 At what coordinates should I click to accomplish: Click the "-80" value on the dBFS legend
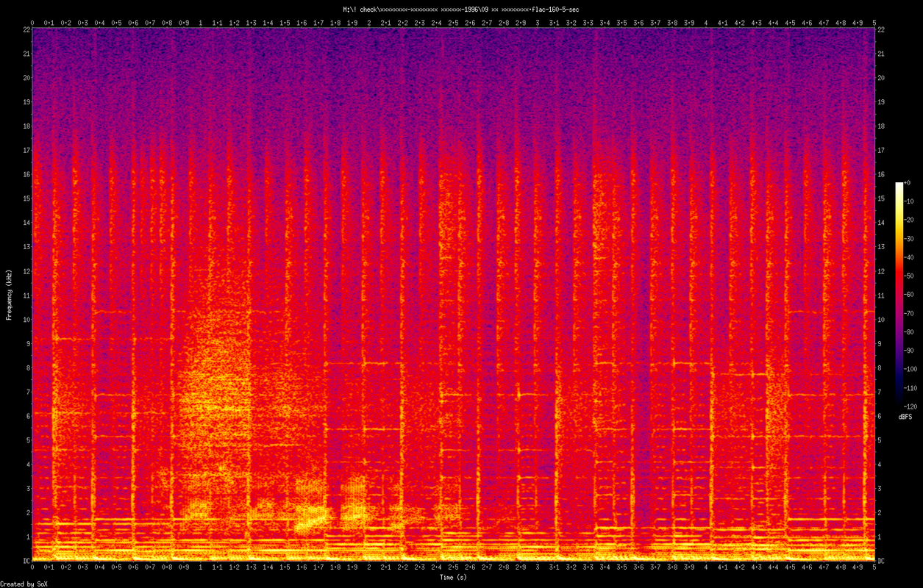(x=910, y=331)
